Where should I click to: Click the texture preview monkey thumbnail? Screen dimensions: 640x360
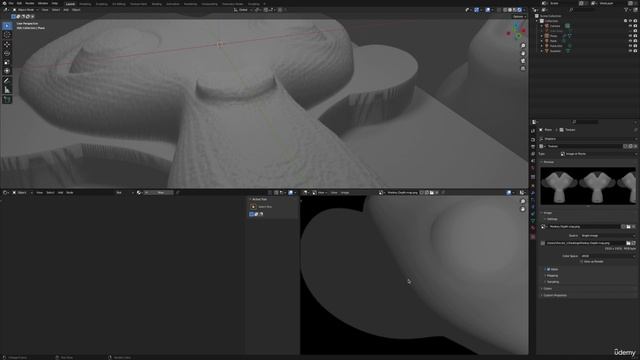(588, 186)
